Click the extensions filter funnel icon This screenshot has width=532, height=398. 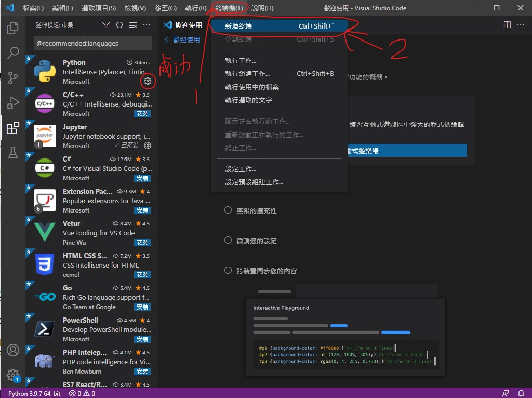(x=106, y=25)
